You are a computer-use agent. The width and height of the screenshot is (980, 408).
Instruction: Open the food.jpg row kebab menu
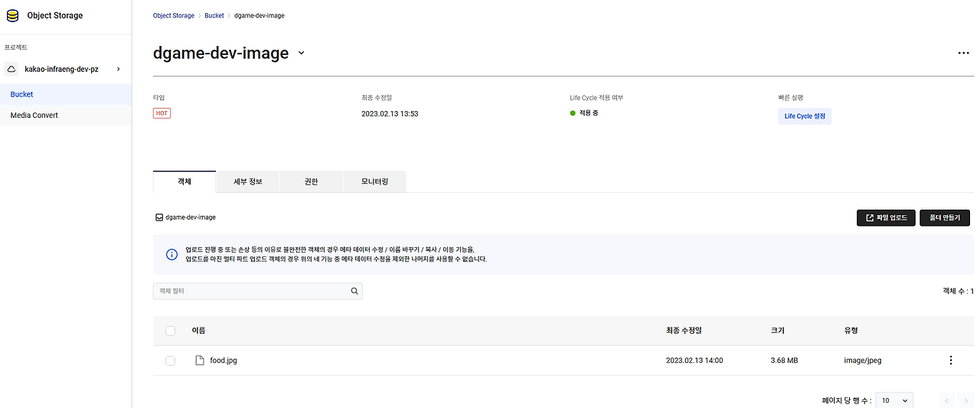[951, 361]
